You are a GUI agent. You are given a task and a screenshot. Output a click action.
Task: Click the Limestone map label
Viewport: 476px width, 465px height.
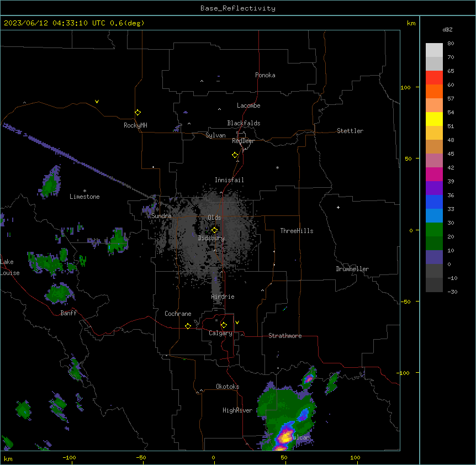[x=84, y=197]
